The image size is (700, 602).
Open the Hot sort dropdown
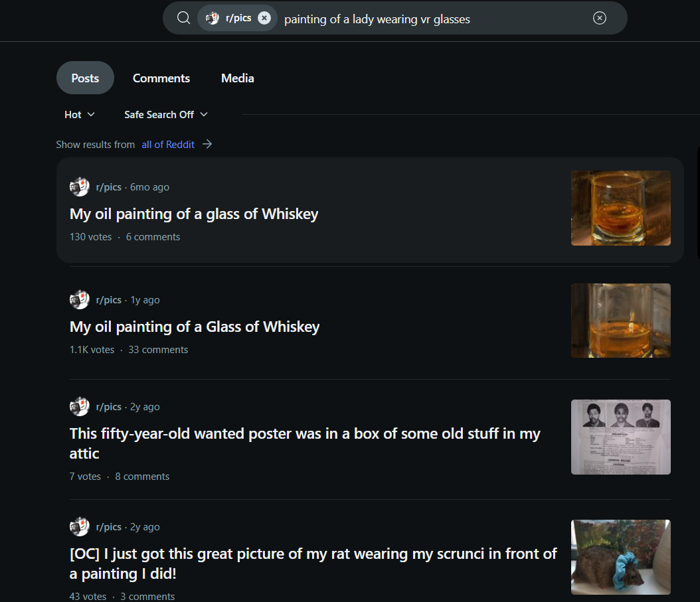[x=80, y=115]
